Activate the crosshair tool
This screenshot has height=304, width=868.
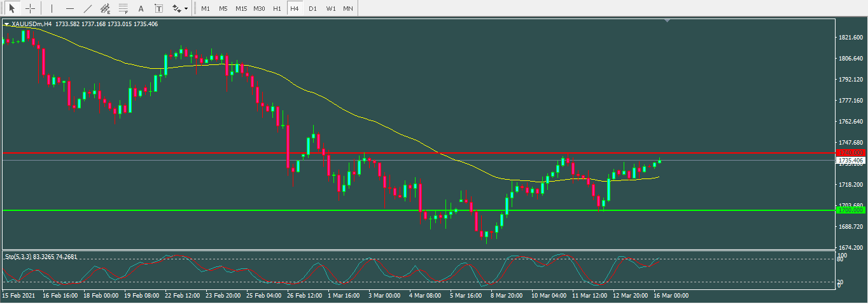(x=30, y=9)
